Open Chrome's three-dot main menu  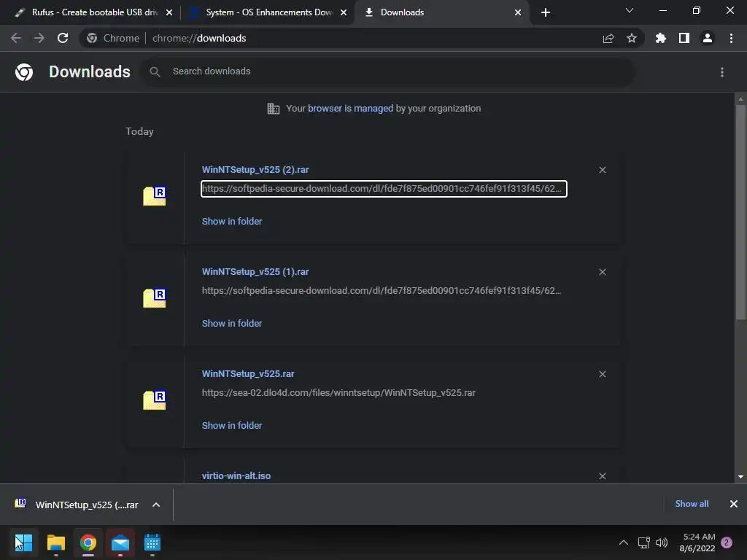pos(731,38)
